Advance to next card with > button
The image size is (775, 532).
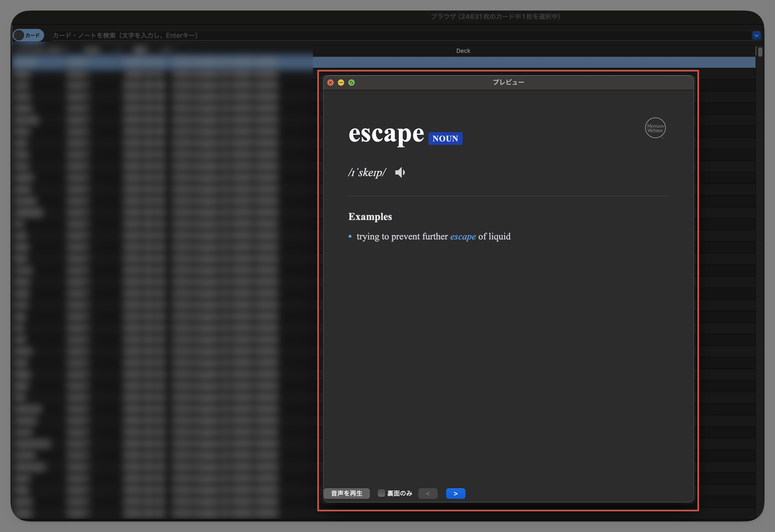pos(456,493)
